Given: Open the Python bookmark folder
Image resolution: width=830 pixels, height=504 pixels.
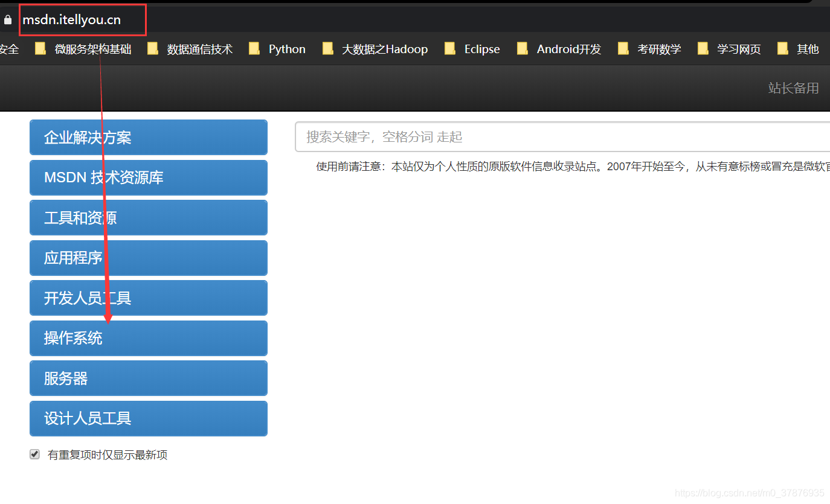Looking at the screenshot, I should tap(277, 49).
